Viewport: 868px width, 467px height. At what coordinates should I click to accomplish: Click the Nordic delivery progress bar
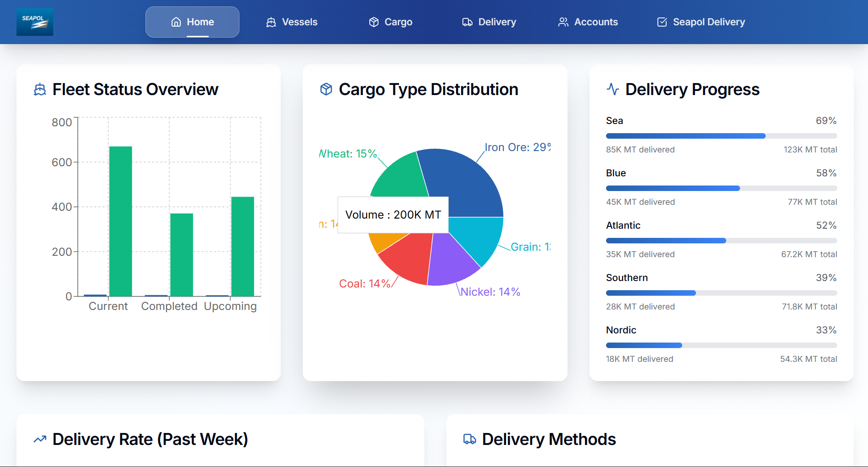coord(721,345)
